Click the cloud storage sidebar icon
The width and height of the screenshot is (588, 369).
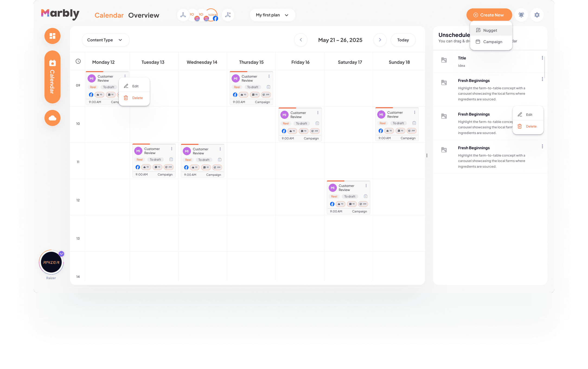[x=52, y=118]
